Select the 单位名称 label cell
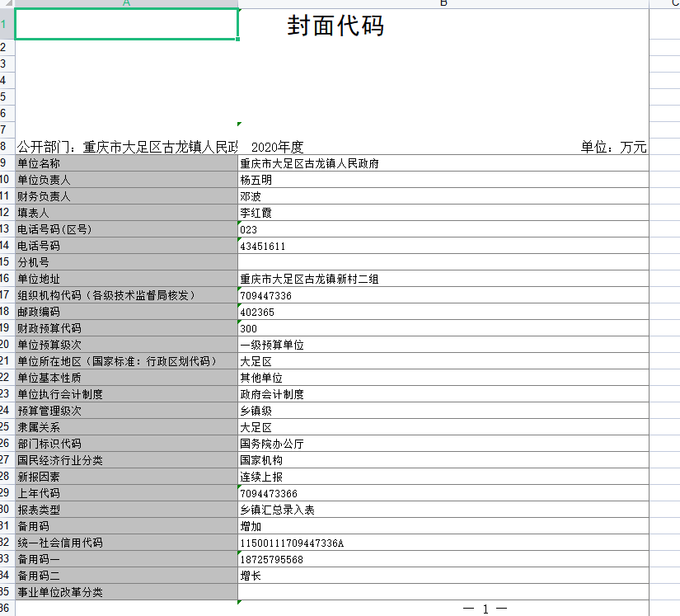Viewport: 680px width, 616px height. [126, 163]
